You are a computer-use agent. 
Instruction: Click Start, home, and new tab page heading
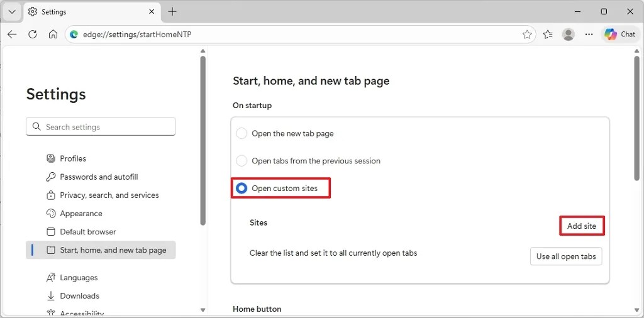click(311, 81)
